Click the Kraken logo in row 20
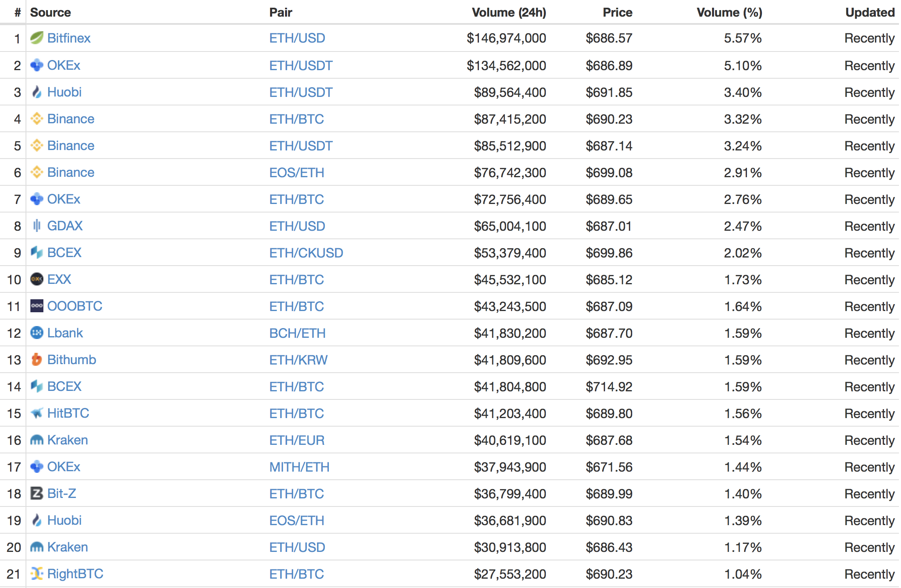901x588 pixels. [x=36, y=547]
